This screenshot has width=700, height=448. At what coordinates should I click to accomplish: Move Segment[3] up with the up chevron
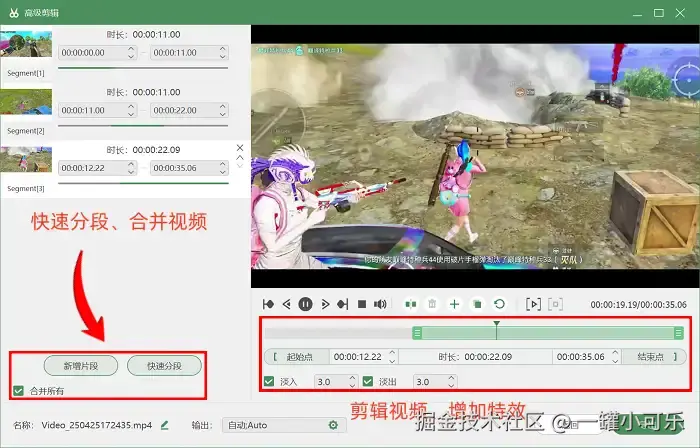point(240,158)
